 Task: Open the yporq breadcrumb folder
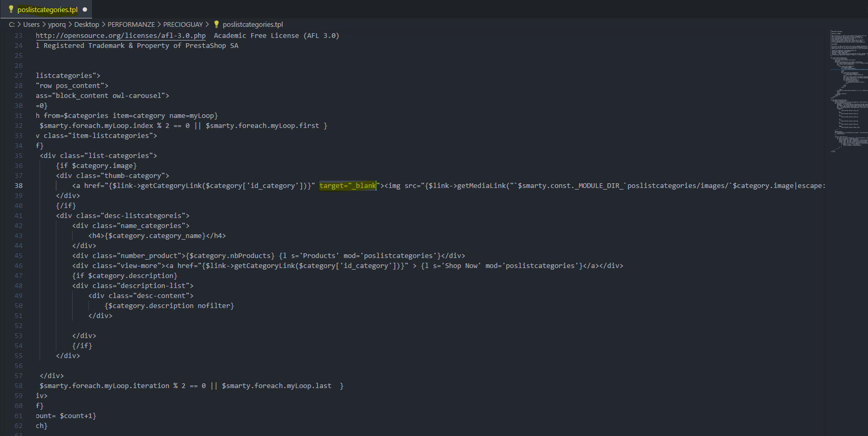pyautogui.click(x=57, y=24)
